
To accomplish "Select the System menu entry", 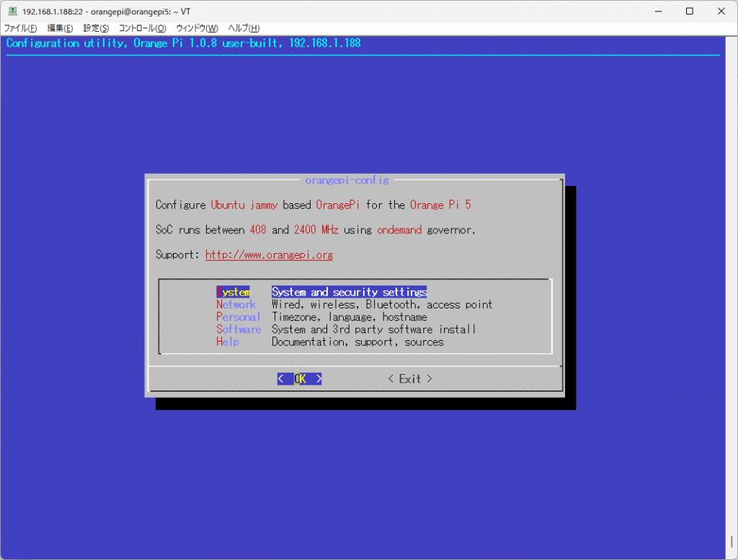I will [233, 292].
